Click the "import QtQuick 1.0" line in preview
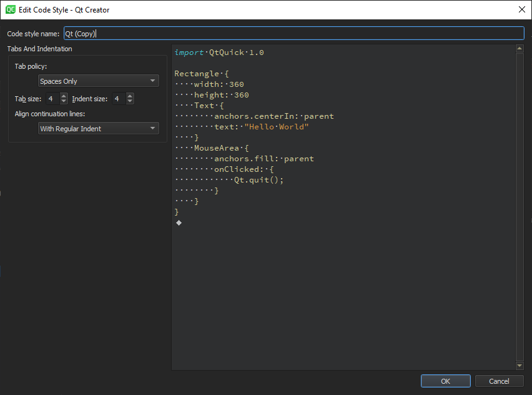Image resolution: width=532 pixels, height=395 pixels. pyautogui.click(x=219, y=52)
